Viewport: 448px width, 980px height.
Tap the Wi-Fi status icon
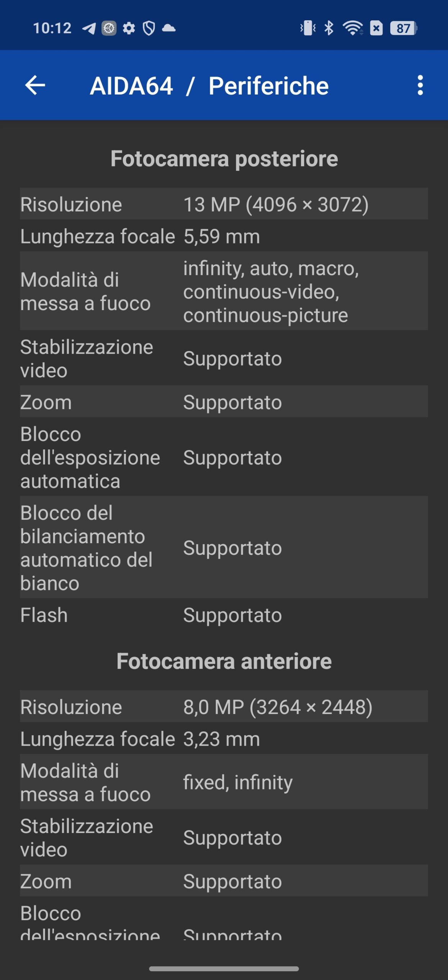[x=353, y=28]
